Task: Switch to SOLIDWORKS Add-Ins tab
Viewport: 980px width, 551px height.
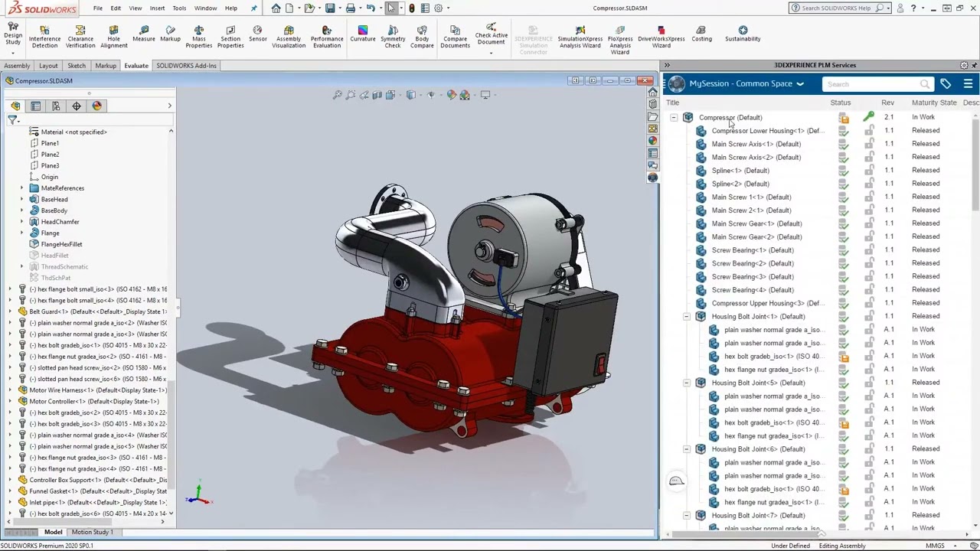Action: [x=186, y=66]
